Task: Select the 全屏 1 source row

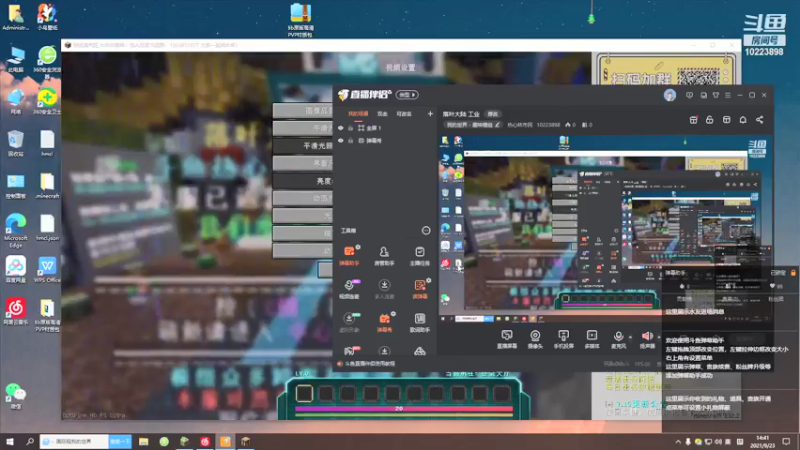Action: coord(386,128)
